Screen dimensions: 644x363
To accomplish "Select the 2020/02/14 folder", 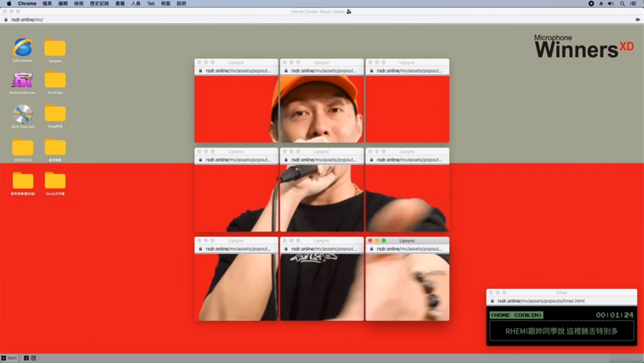I will pyautogui.click(x=23, y=147).
